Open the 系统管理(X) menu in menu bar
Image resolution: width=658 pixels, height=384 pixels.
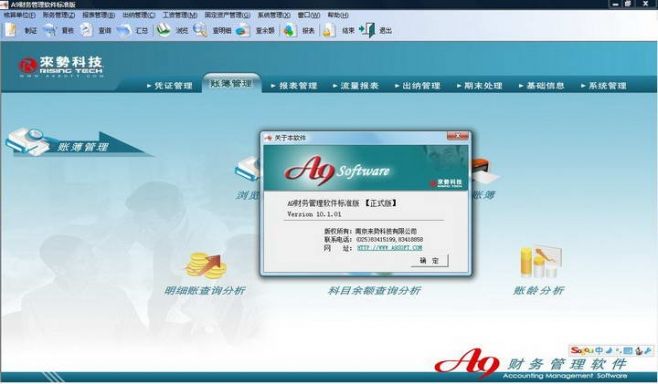[x=274, y=15]
